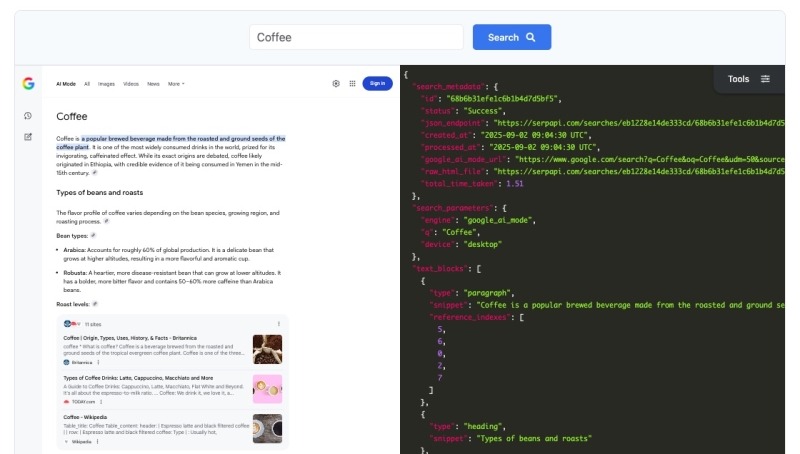
Task: Open three-dot menu next to Britannica source
Action: pyautogui.click(x=98, y=362)
